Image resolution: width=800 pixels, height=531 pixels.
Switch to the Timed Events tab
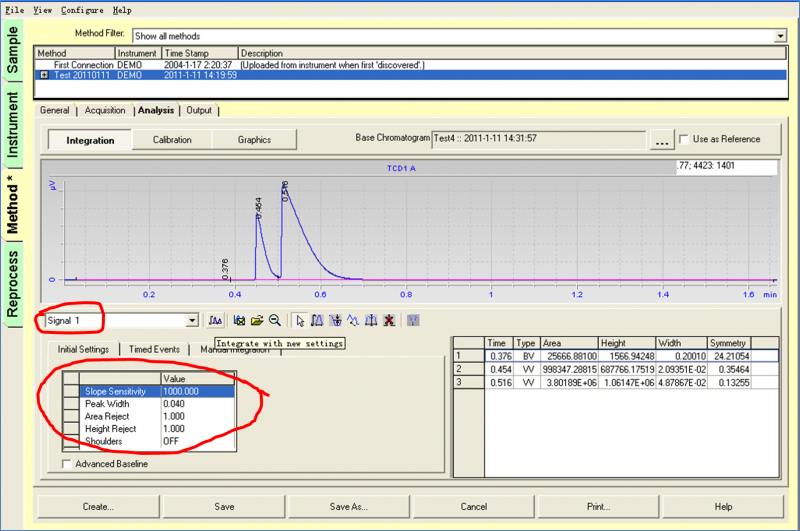pyautogui.click(x=153, y=349)
